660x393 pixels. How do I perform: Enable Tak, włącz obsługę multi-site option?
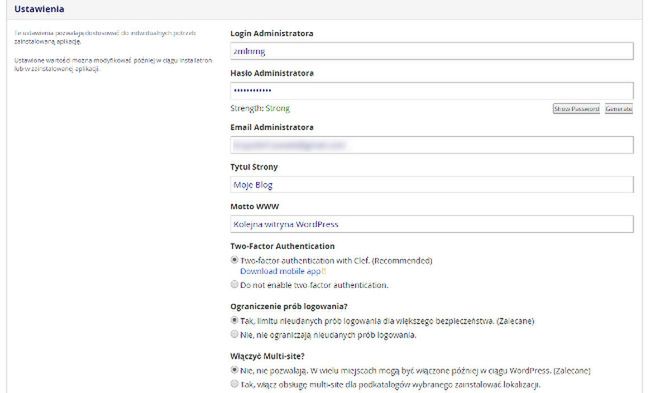[234, 384]
